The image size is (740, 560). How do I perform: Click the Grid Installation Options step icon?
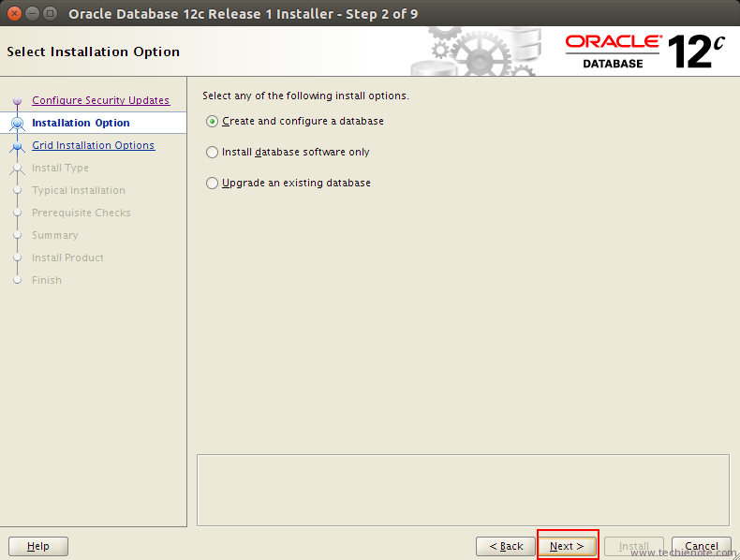coord(18,146)
